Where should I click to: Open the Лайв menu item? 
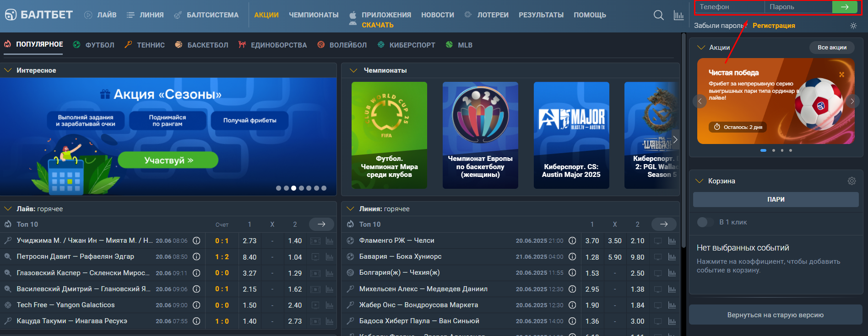[x=100, y=15]
